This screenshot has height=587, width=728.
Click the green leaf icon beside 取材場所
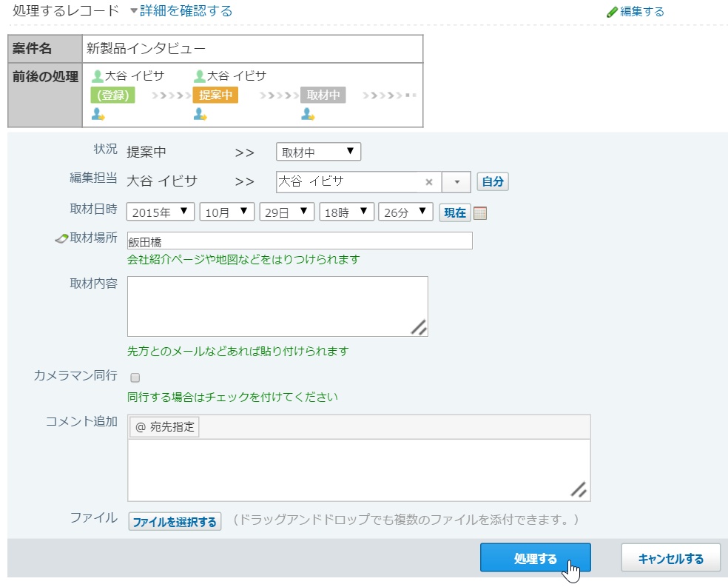[61, 238]
